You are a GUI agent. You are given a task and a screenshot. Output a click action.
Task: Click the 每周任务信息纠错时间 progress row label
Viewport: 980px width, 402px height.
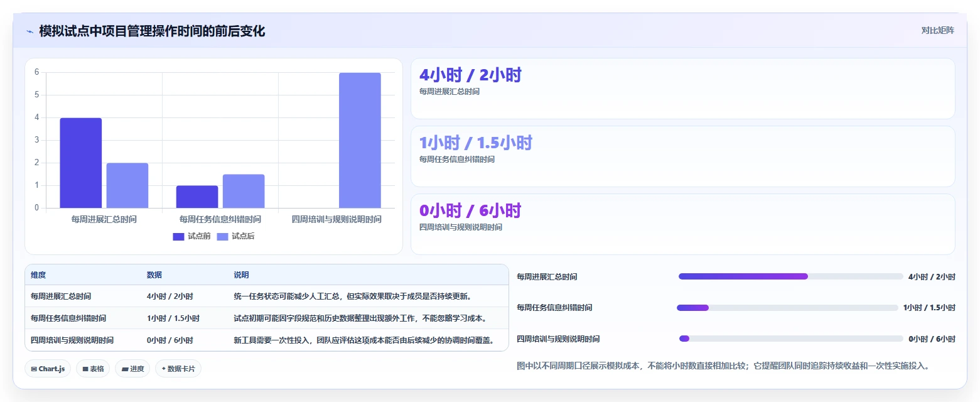[x=554, y=308]
